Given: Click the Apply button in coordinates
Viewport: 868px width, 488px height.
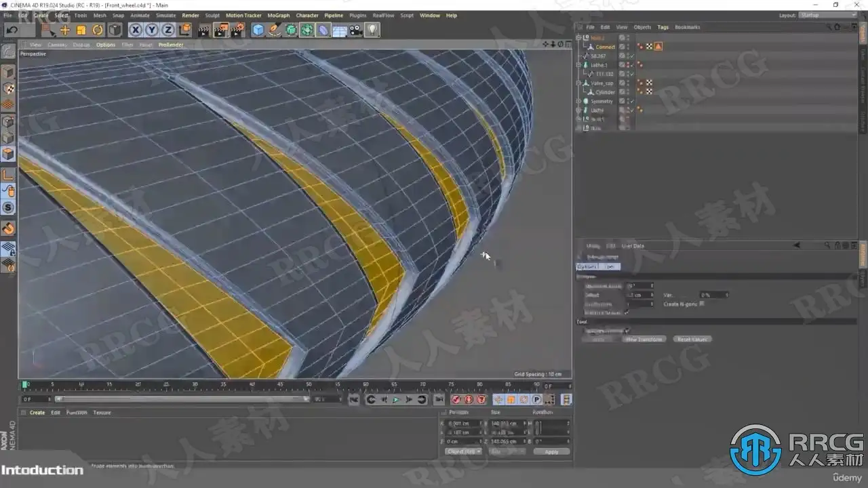Looking at the screenshot, I should tap(551, 451).
